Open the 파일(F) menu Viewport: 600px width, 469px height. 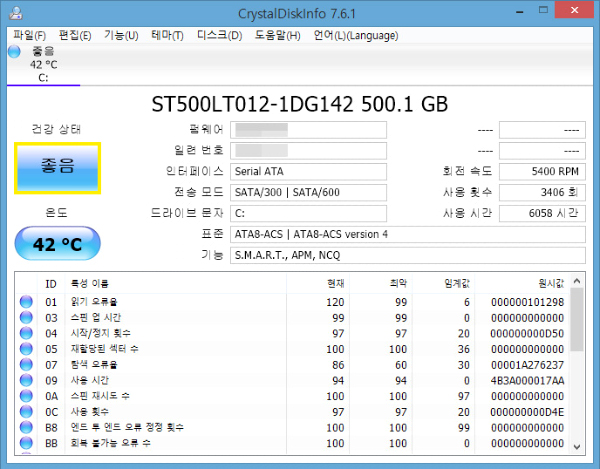pyautogui.click(x=29, y=36)
